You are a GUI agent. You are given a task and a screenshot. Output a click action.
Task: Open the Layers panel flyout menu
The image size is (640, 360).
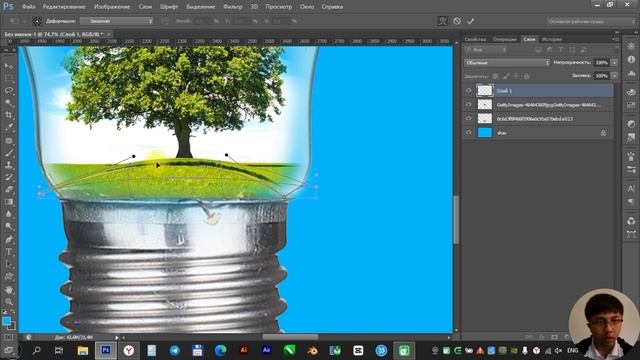615,39
